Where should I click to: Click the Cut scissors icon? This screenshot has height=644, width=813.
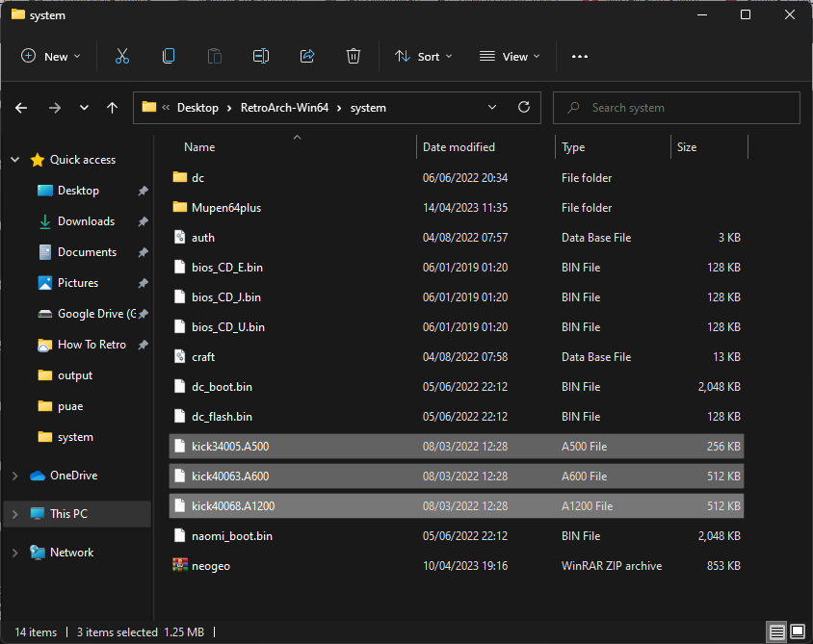[x=122, y=56]
